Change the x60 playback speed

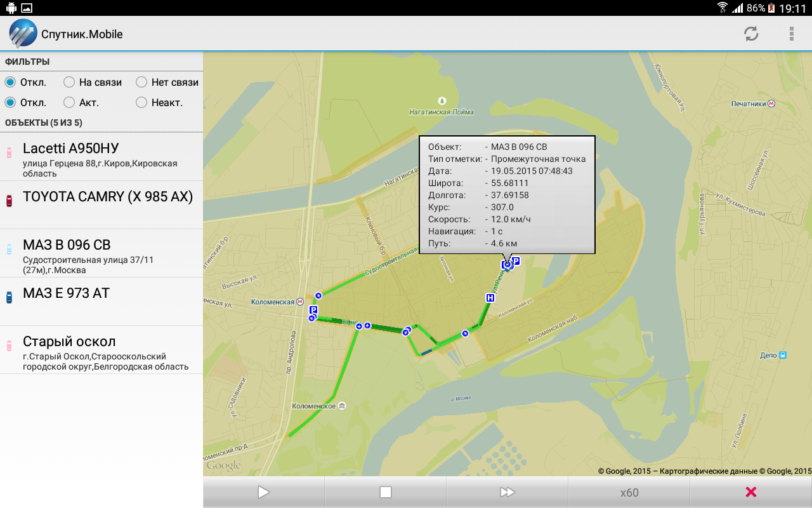(629, 492)
